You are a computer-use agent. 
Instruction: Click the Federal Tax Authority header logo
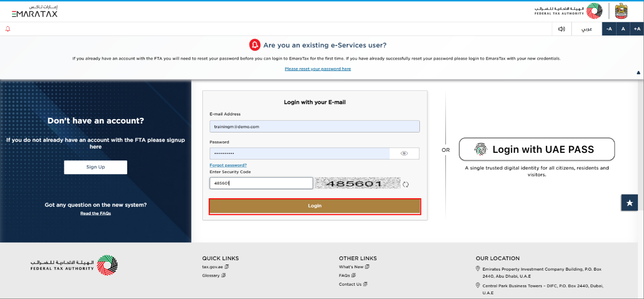tap(568, 11)
